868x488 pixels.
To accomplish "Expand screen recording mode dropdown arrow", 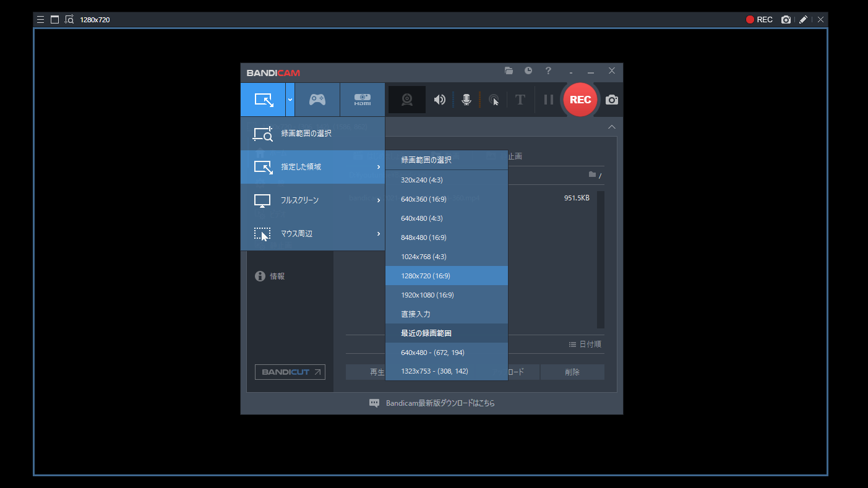I will click(290, 100).
